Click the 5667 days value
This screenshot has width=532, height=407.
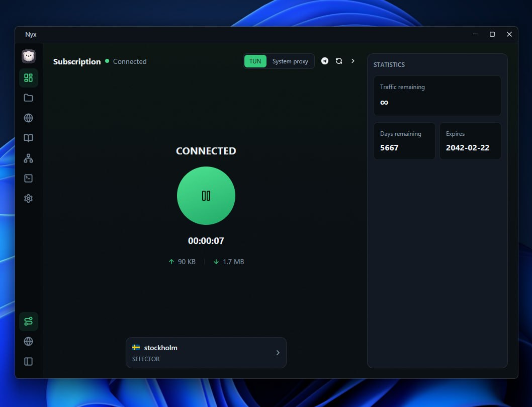click(389, 148)
